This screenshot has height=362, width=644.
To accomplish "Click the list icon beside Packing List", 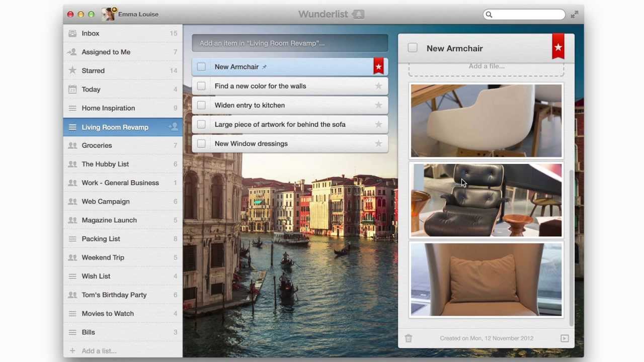I will 72,239.
